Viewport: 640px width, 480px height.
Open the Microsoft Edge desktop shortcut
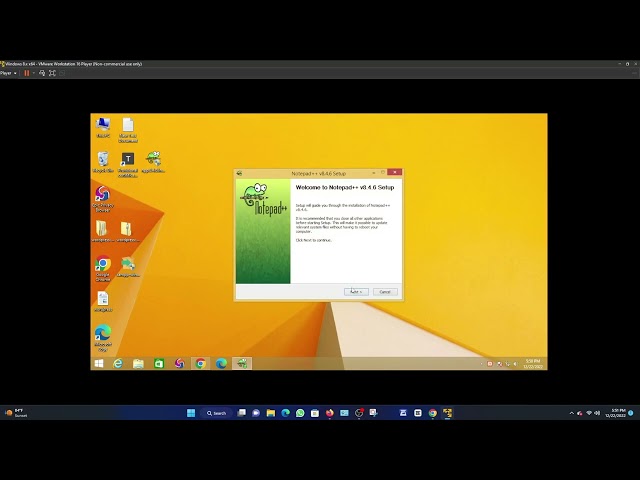[x=103, y=338]
